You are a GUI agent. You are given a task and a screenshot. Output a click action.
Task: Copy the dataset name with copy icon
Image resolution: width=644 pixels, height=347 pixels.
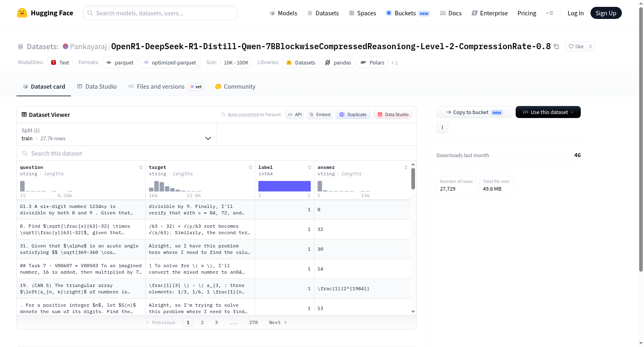[x=556, y=46]
